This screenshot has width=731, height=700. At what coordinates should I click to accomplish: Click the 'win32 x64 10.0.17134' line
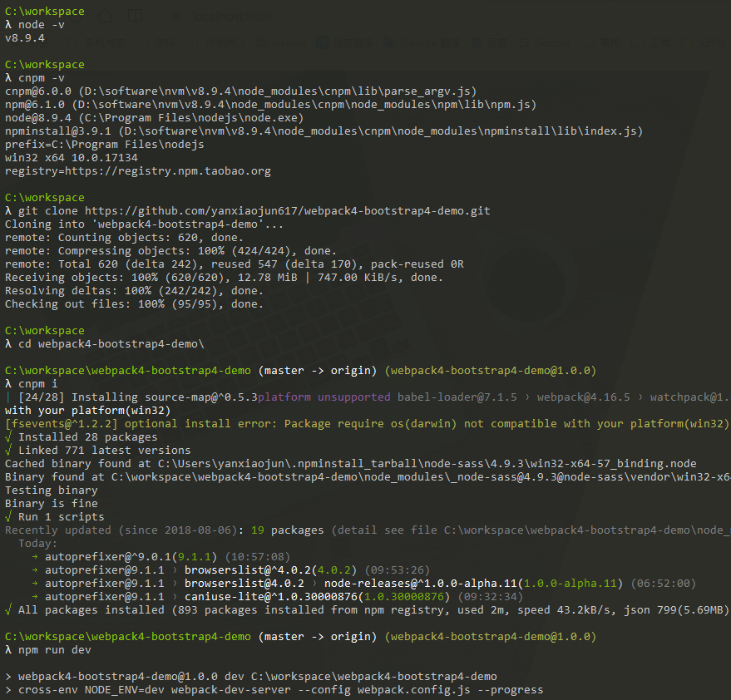pyautogui.click(x=72, y=157)
